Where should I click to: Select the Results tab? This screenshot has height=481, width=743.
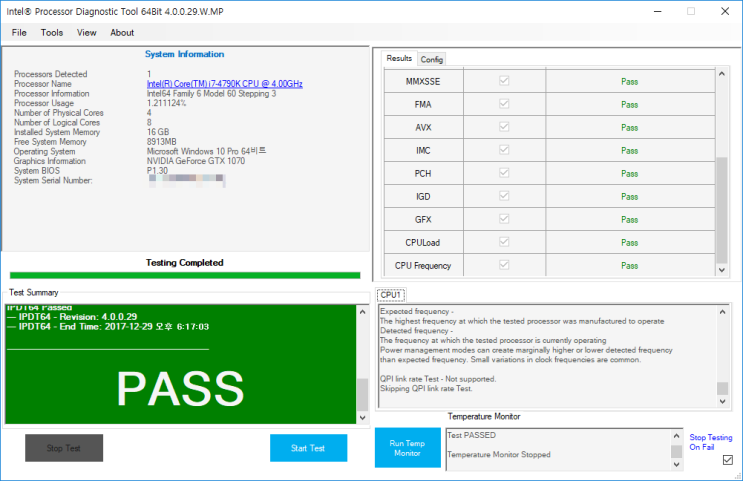tap(399, 58)
